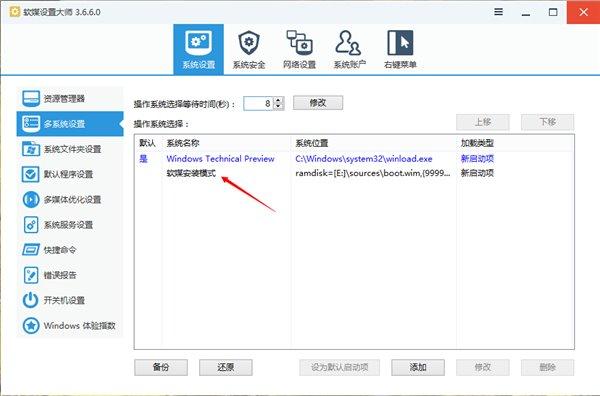Click the 备份 button
The image size is (600, 396).
click(161, 367)
